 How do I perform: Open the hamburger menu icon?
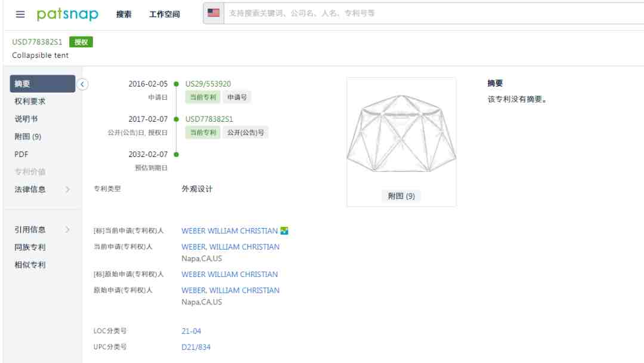coord(20,14)
